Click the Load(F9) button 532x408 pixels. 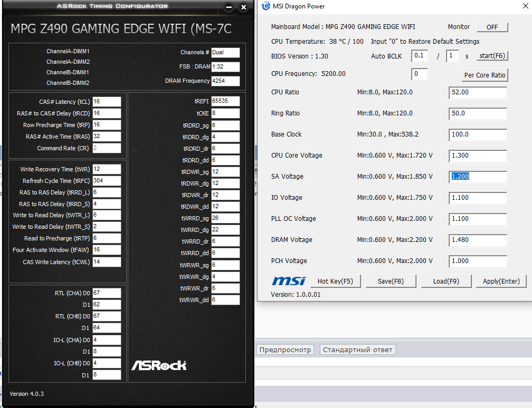point(446,281)
